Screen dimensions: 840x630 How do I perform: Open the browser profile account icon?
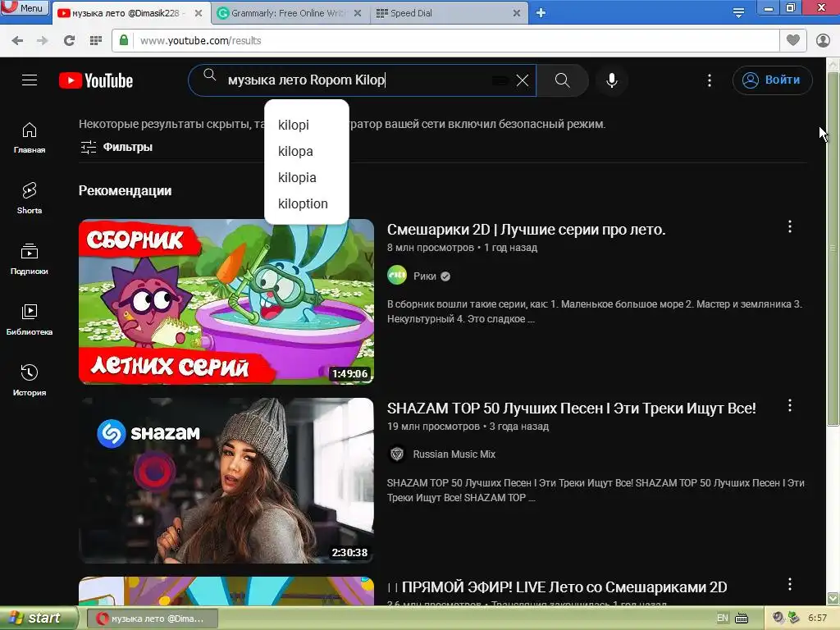823,40
